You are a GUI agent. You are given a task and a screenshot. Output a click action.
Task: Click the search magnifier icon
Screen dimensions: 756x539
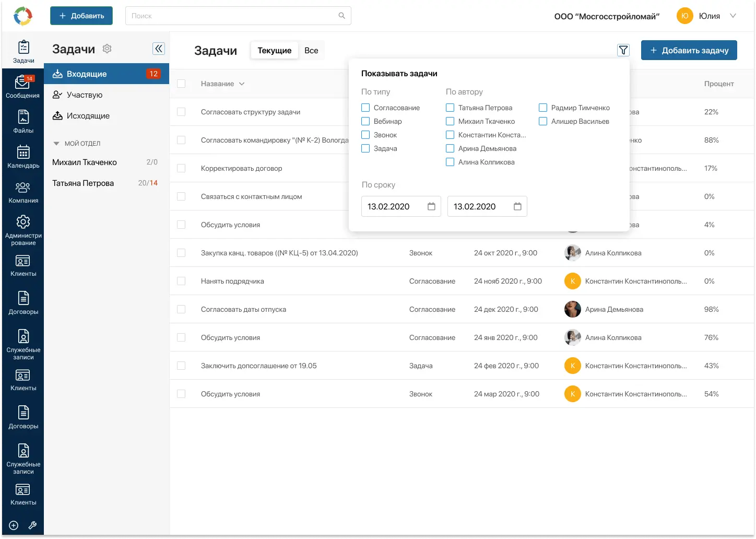[341, 16]
